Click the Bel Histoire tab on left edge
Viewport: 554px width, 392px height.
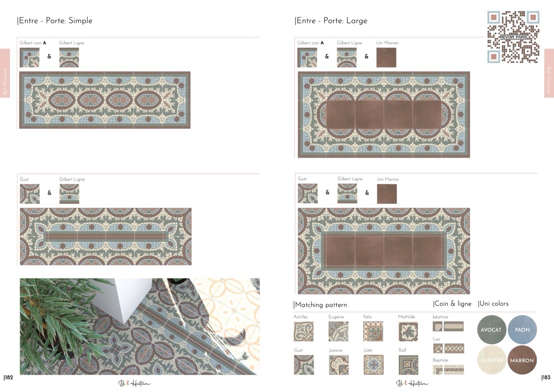5,73
